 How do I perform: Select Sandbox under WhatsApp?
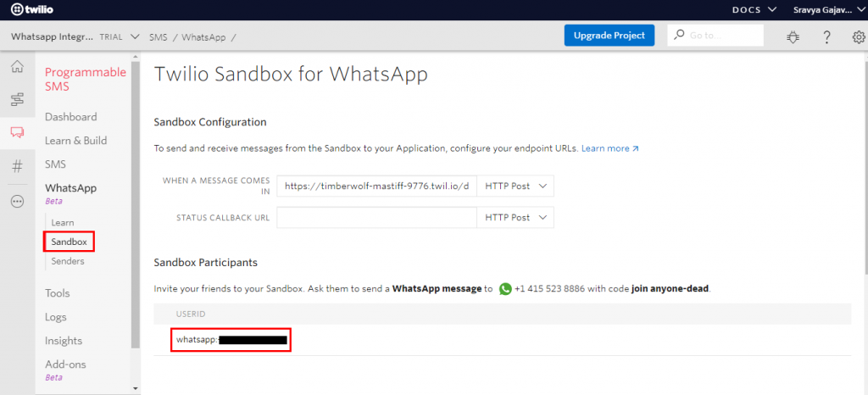(70, 242)
